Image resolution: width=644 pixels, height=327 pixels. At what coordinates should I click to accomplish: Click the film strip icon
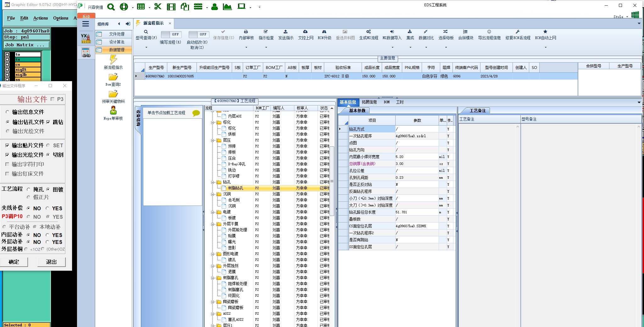pos(171,7)
